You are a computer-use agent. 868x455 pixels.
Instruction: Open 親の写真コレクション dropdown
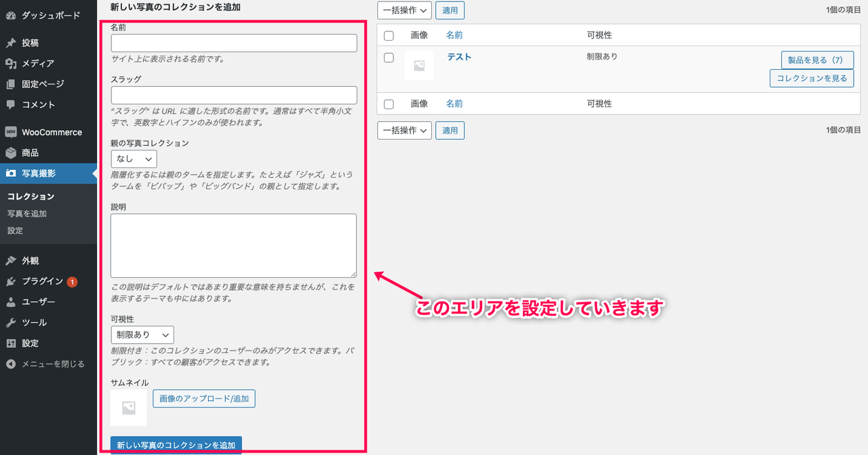[134, 159]
